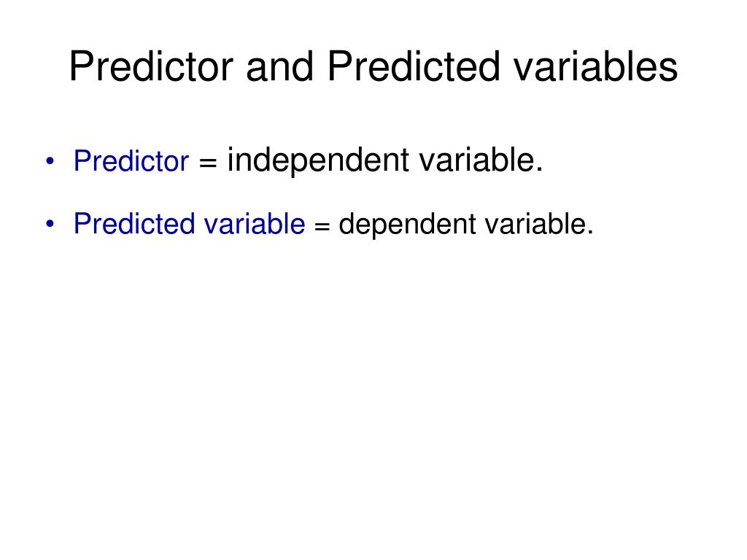Select the word 'Predicted' in the title
The width and height of the screenshot is (747, 560).
click(x=414, y=66)
